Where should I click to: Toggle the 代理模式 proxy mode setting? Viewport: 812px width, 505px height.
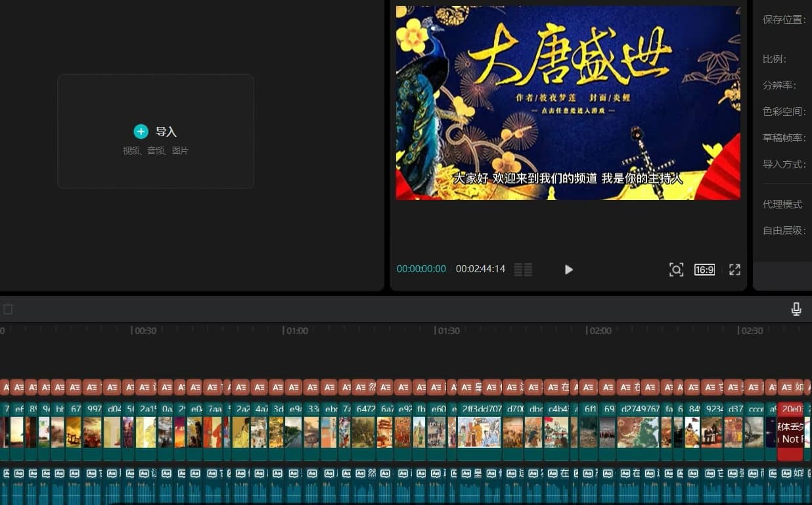pos(782,204)
